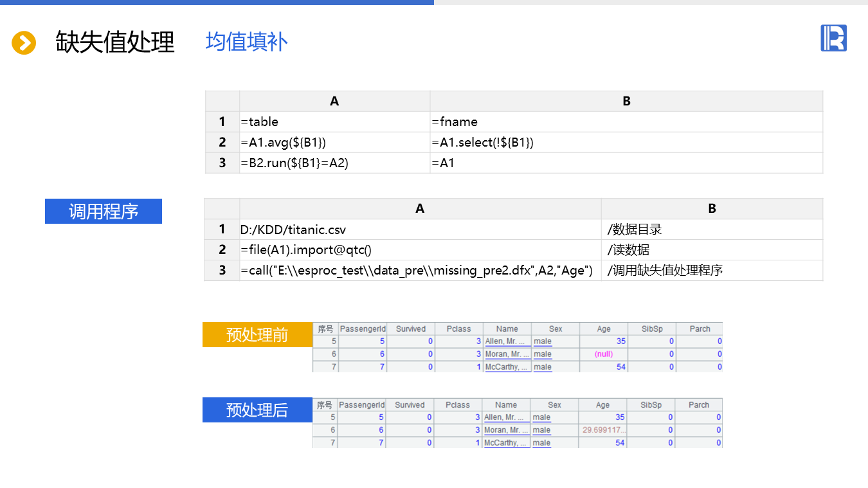The image size is (868, 488).
Task: Click the 缺失值处理 title text
Action: [x=115, y=42]
